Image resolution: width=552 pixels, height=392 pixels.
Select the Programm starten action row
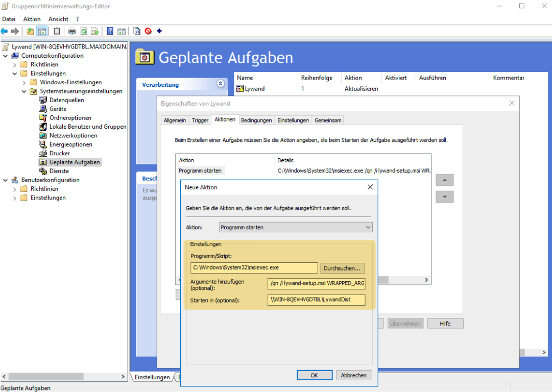pos(200,170)
